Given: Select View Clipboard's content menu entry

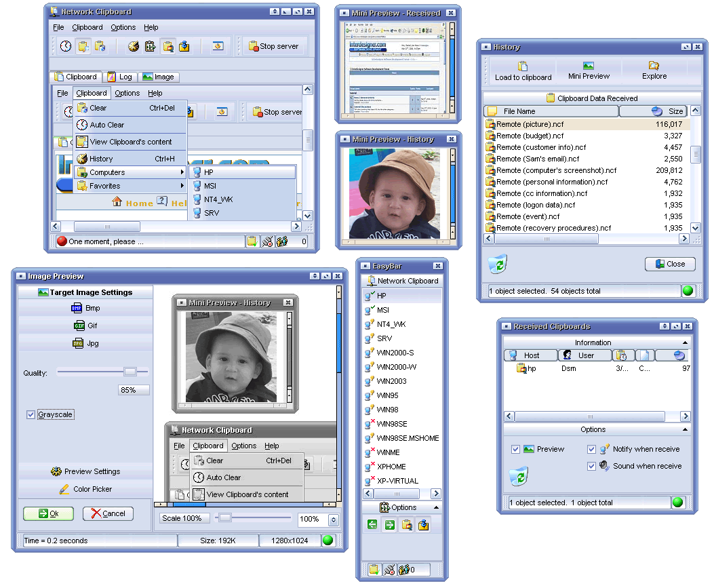Looking at the screenshot, I should pos(130,142).
